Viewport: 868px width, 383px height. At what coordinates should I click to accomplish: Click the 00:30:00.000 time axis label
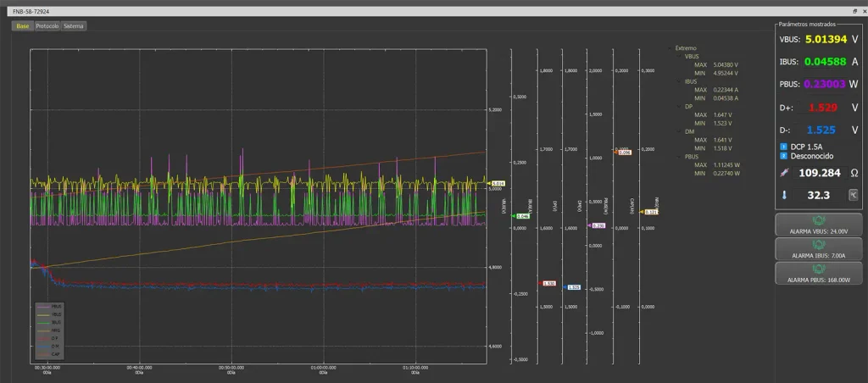point(47,368)
